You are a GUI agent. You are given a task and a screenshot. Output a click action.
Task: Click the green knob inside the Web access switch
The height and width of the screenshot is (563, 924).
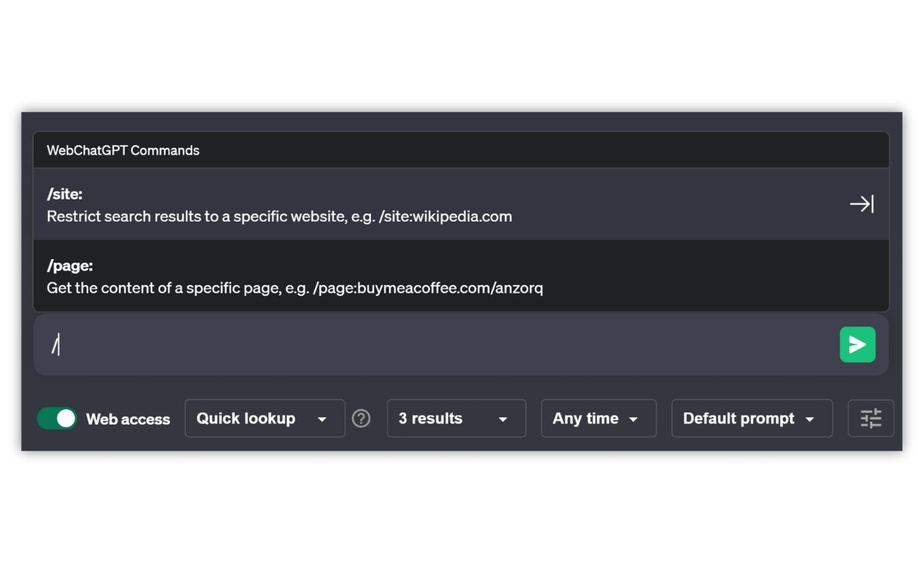pyautogui.click(x=66, y=418)
